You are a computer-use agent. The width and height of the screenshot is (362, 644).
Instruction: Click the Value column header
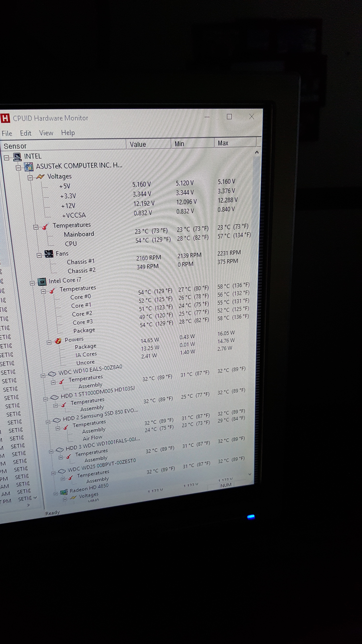point(138,145)
